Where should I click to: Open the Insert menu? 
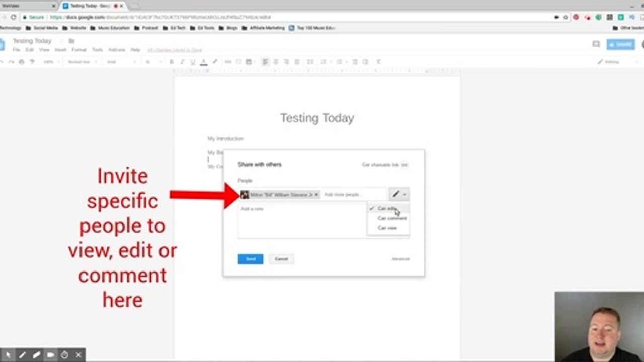[x=60, y=50]
